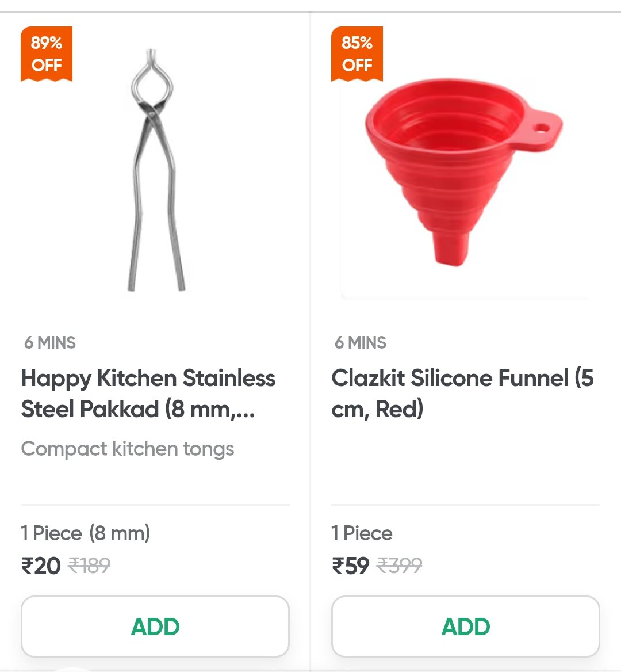Select the funnel's 1 Piece quantity label
Image resolution: width=621 pixels, height=672 pixels.
362,533
